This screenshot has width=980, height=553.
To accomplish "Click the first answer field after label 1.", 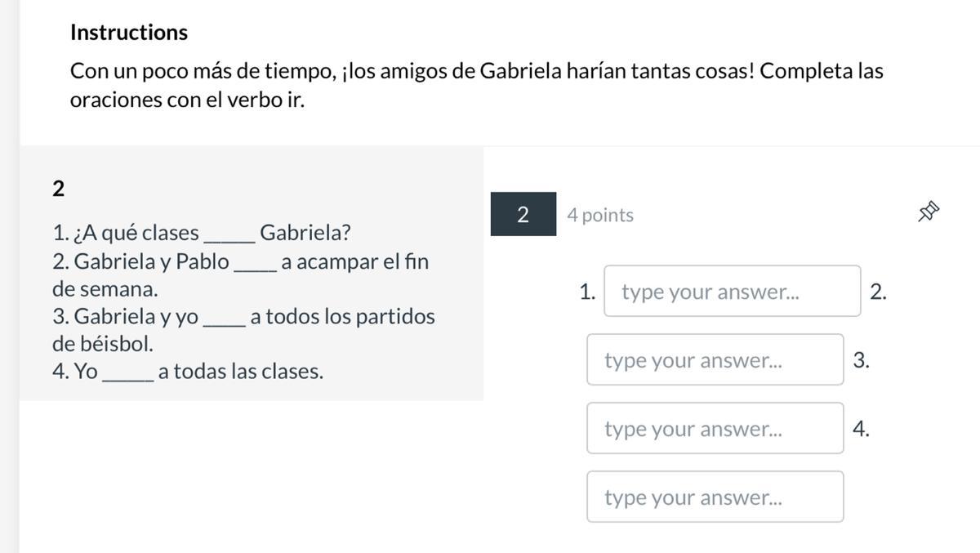I will tap(732, 292).
